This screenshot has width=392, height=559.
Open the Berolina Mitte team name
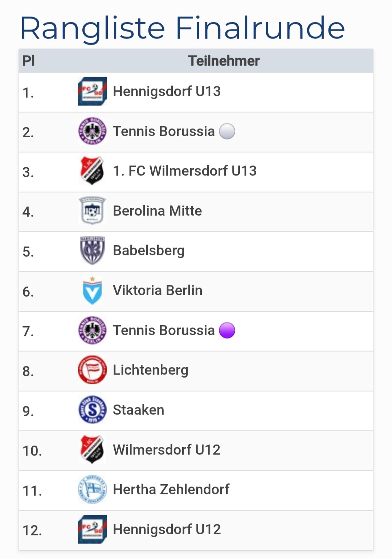157,211
